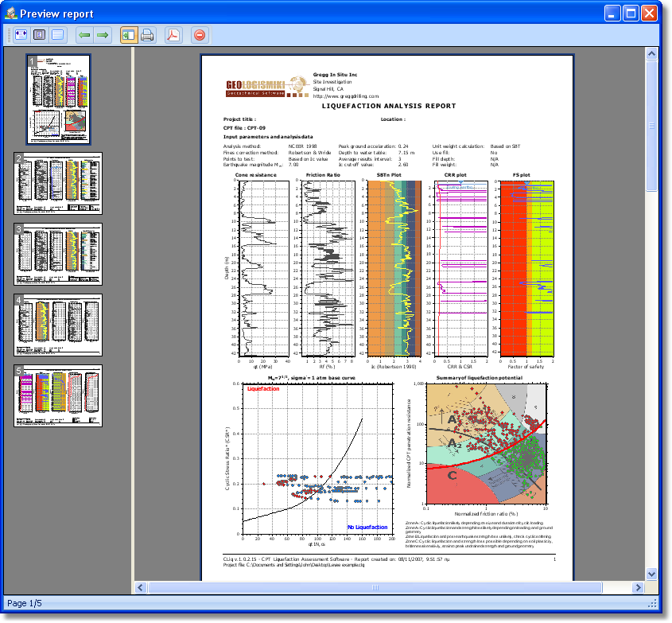The image size is (672, 623).
Task: Show page 5 thumbnail
Action: [58, 396]
